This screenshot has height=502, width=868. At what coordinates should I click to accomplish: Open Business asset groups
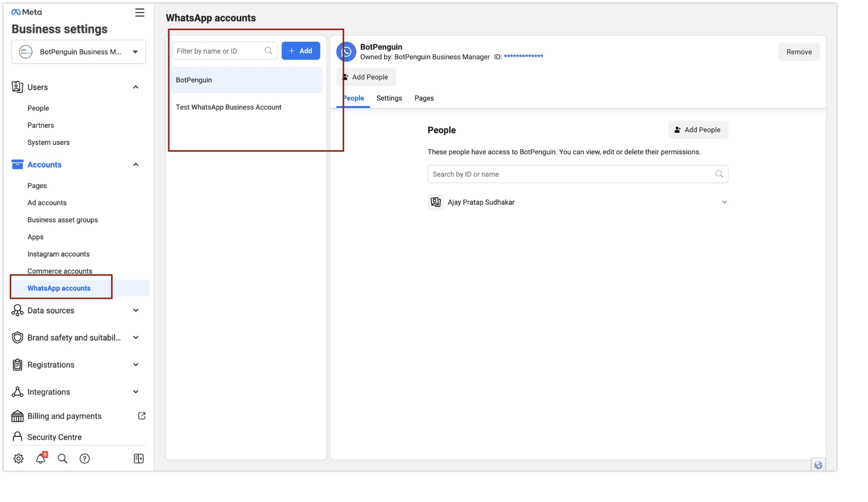[63, 220]
